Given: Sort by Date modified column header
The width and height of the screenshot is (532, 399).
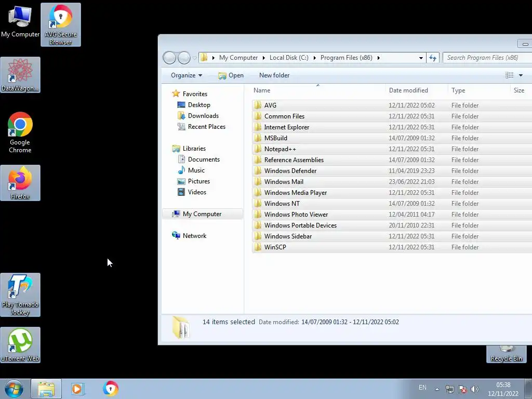Looking at the screenshot, I should click(417, 90).
